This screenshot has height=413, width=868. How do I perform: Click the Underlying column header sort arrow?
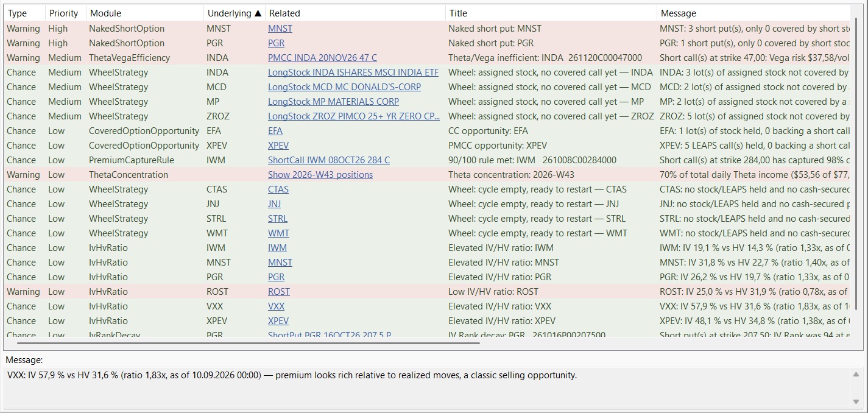tap(258, 13)
